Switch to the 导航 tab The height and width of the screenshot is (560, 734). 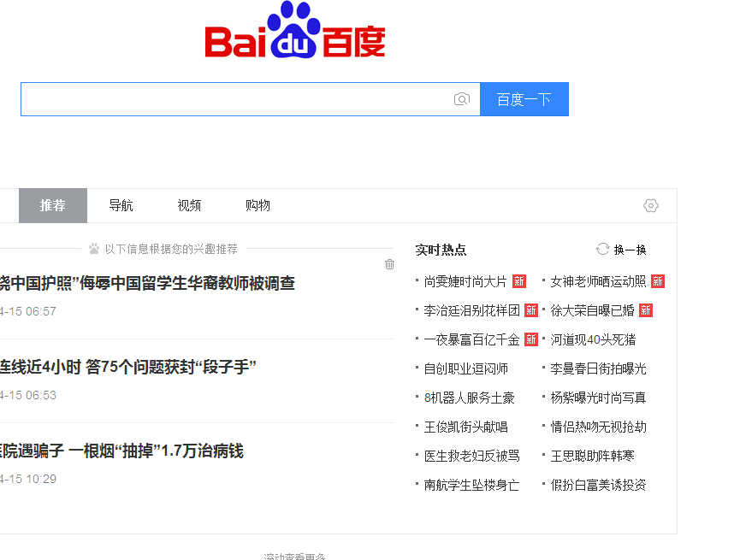[x=121, y=205]
